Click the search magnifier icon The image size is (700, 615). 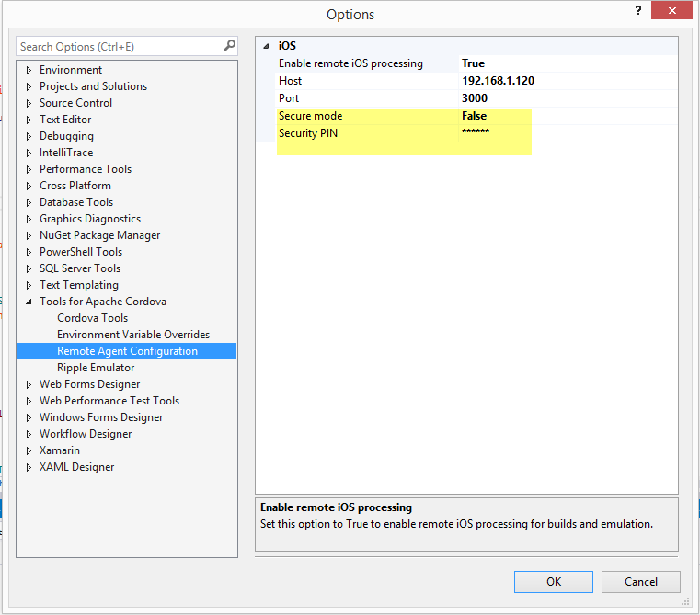[229, 46]
